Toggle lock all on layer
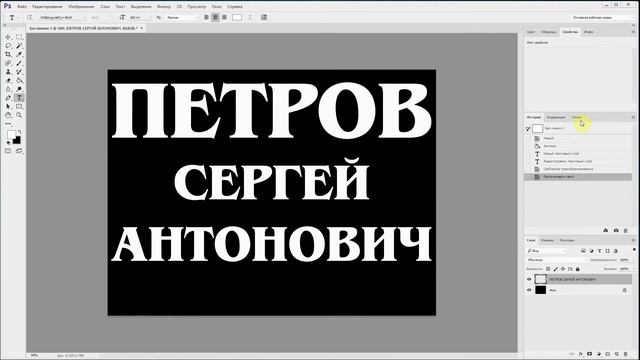The image size is (640, 360). pyautogui.click(x=578, y=269)
